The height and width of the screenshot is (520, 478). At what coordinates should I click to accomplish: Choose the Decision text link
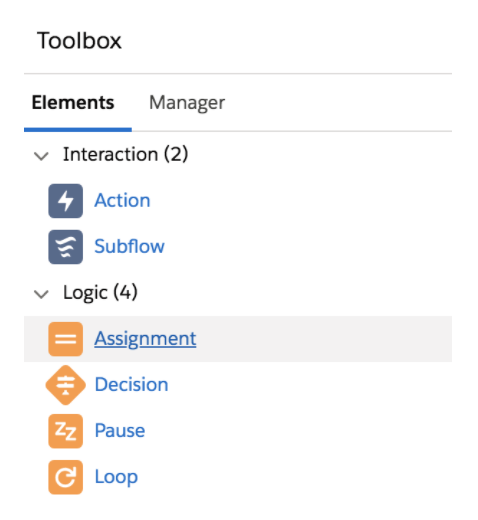[131, 384]
